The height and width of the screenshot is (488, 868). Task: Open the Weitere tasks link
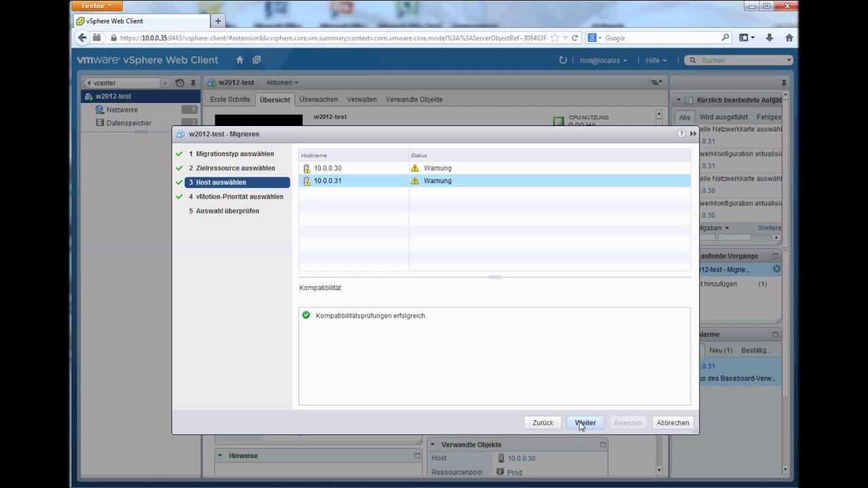770,228
